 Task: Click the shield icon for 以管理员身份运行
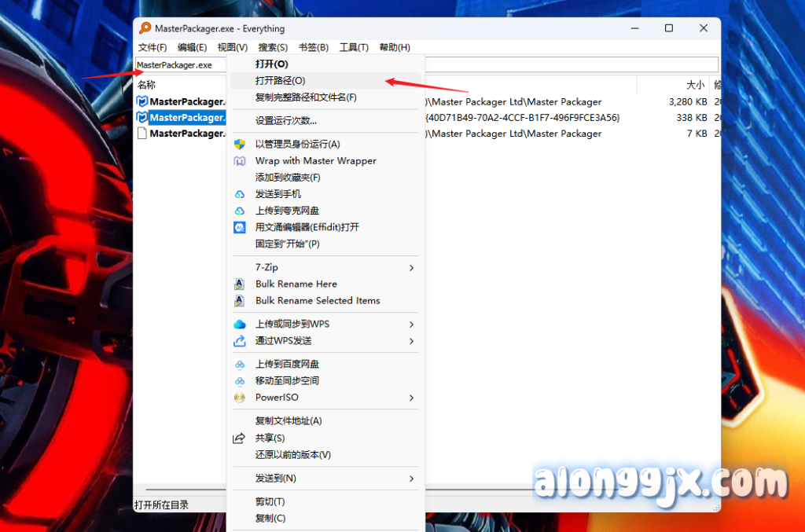pos(240,145)
